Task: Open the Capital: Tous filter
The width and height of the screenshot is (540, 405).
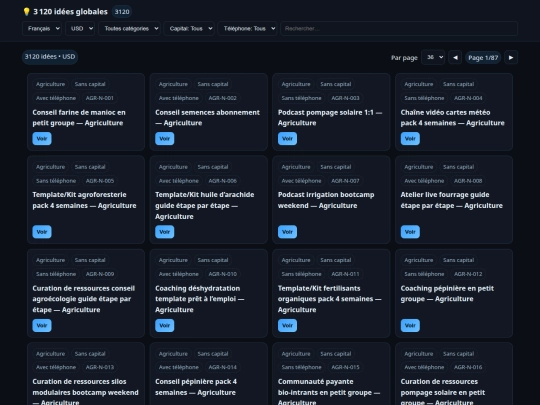Action: (x=189, y=29)
